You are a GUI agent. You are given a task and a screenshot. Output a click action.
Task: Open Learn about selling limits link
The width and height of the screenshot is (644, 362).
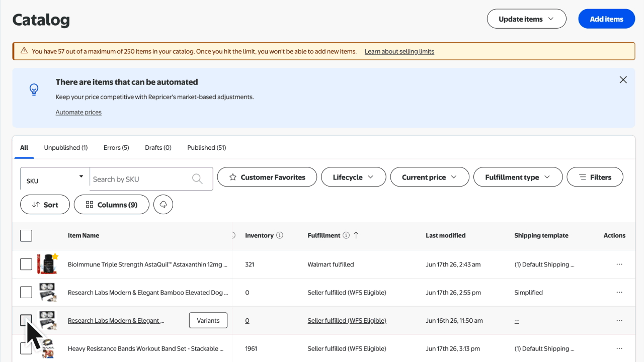click(399, 51)
